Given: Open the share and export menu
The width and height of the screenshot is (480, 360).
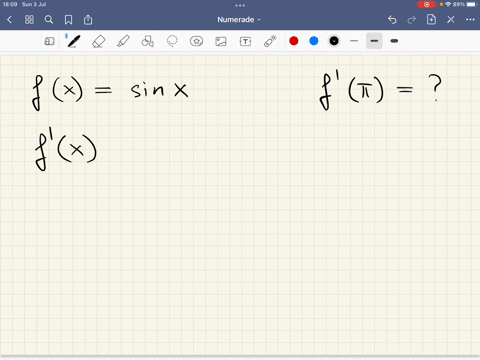Looking at the screenshot, I should (x=88, y=20).
